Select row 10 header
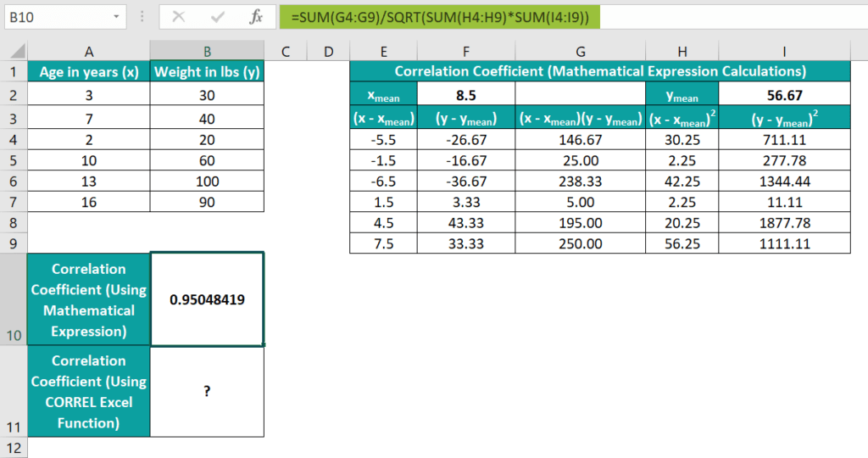868x458 pixels. [14, 299]
